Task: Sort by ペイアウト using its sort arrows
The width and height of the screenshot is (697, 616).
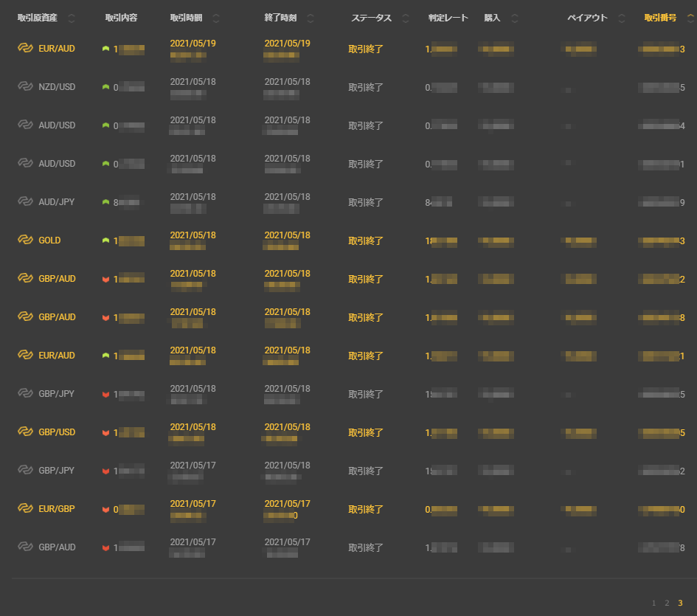Action: 622,18
